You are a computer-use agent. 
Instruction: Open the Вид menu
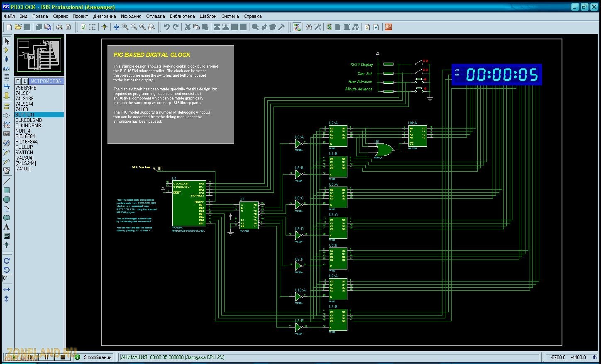[x=23, y=16]
